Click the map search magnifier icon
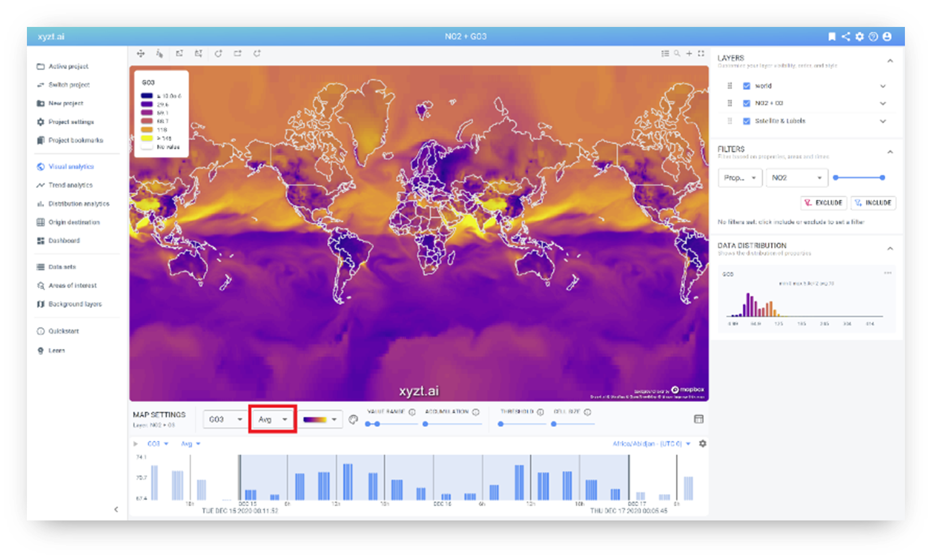The width and height of the screenshot is (933, 560). point(677,53)
